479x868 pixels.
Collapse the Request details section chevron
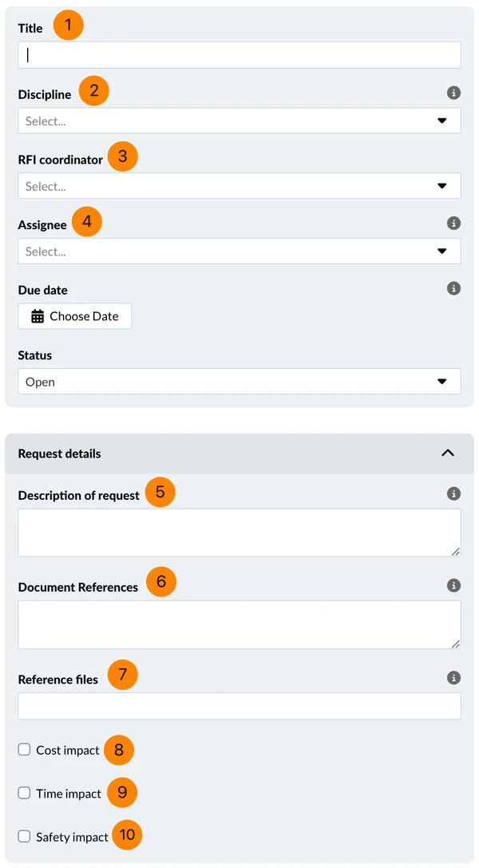[448, 453]
